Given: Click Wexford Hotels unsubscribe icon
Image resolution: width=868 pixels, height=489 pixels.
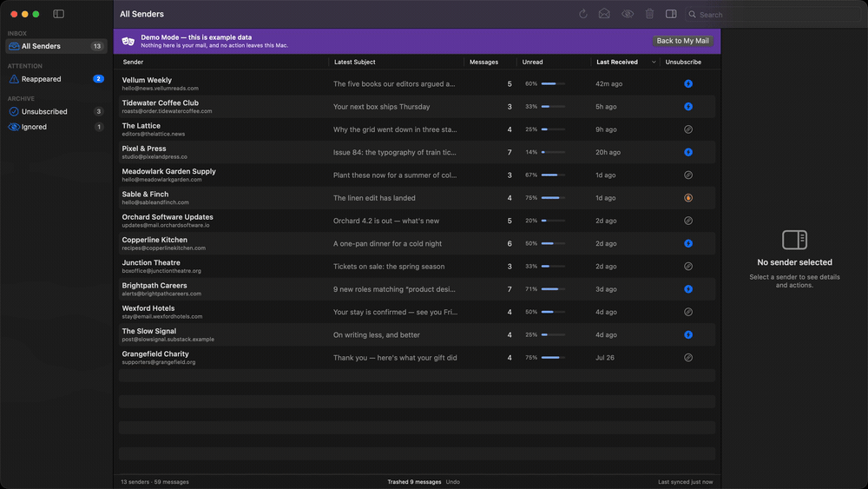Looking at the screenshot, I should coord(688,312).
